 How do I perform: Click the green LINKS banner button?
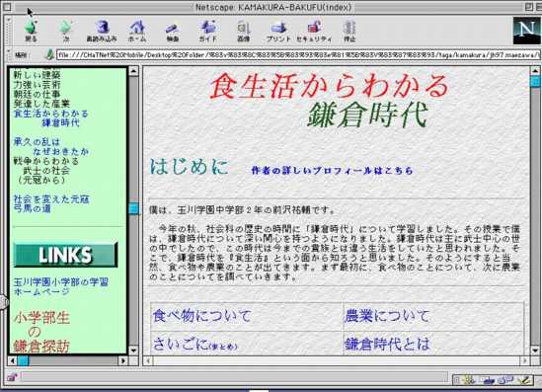tap(66, 255)
